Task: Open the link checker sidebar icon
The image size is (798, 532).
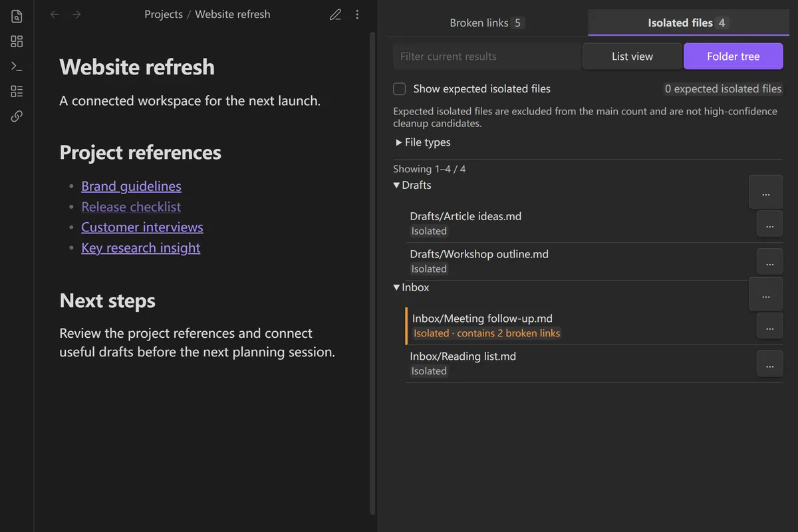Action: [17, 116]
